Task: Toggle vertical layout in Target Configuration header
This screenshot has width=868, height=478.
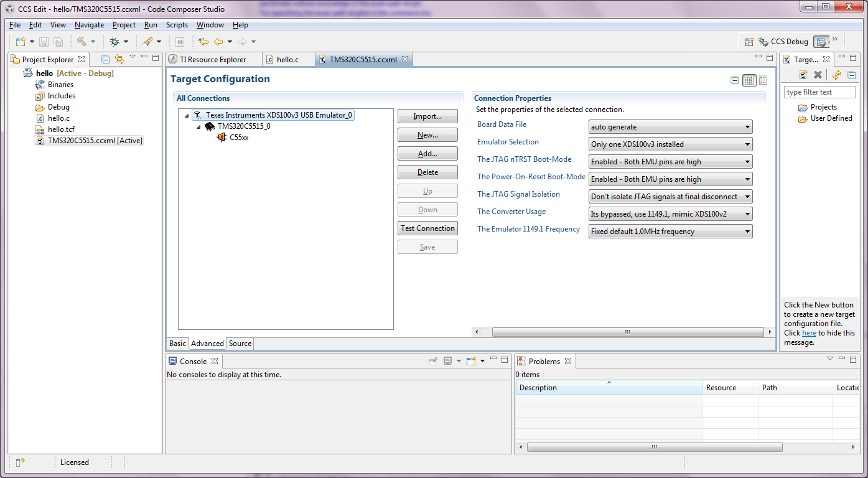Action: click(763, 80)
